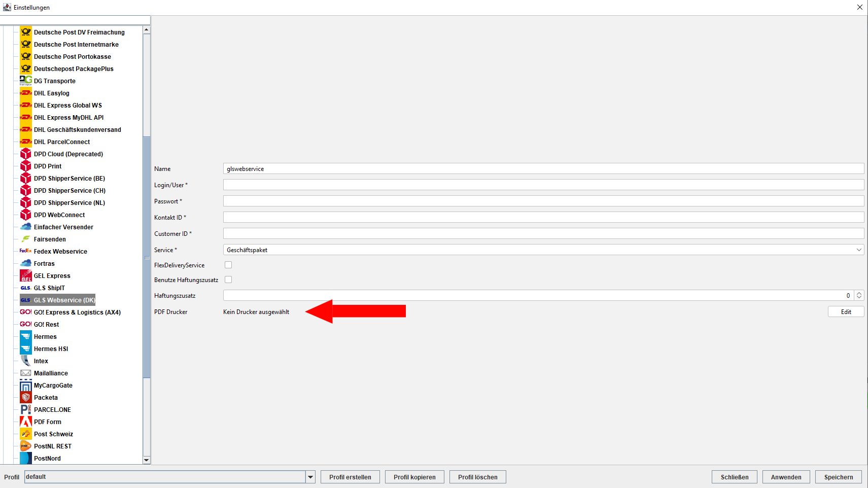Click the DPD WebConnect icon
This screenshot has height=488, width=868.
pyautogui.click(x=26, y=215)
